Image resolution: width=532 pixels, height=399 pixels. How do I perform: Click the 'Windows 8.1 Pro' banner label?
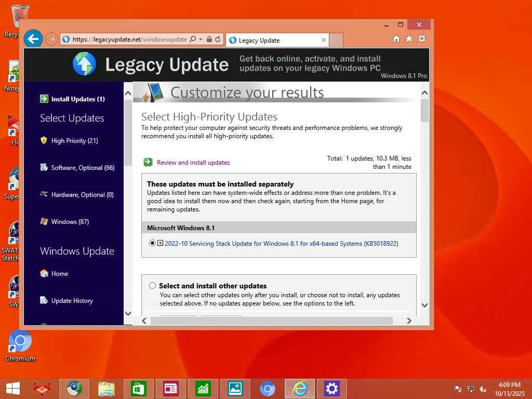tap(404, 76)
